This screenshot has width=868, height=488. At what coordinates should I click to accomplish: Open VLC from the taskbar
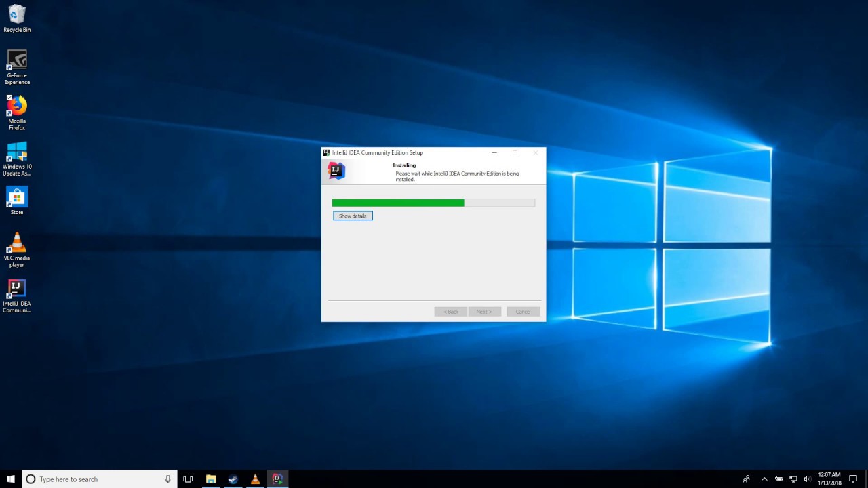point(255,479)
